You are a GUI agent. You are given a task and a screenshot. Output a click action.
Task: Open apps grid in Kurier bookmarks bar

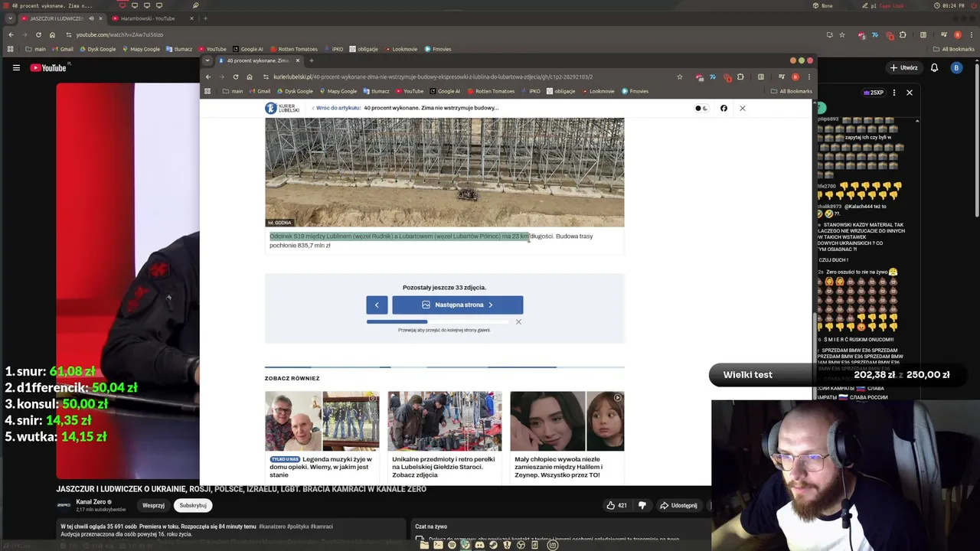tap(207, 91)
